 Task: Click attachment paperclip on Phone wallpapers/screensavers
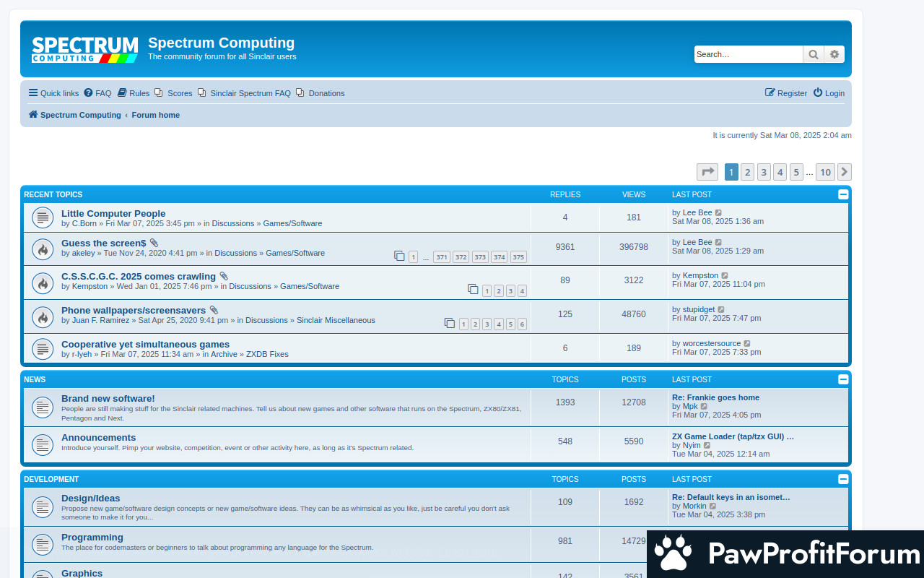coord(214,311)
